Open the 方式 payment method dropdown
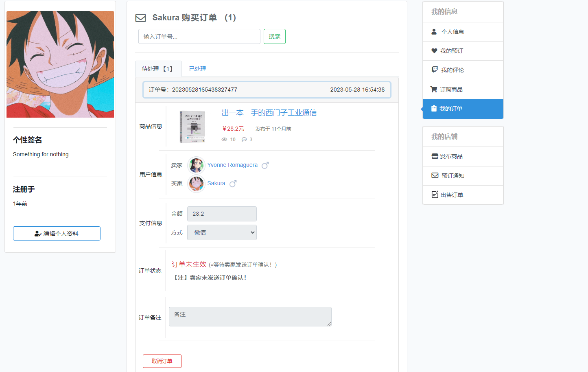The height and width of the screenshot is (372, 588). (222, 232)
